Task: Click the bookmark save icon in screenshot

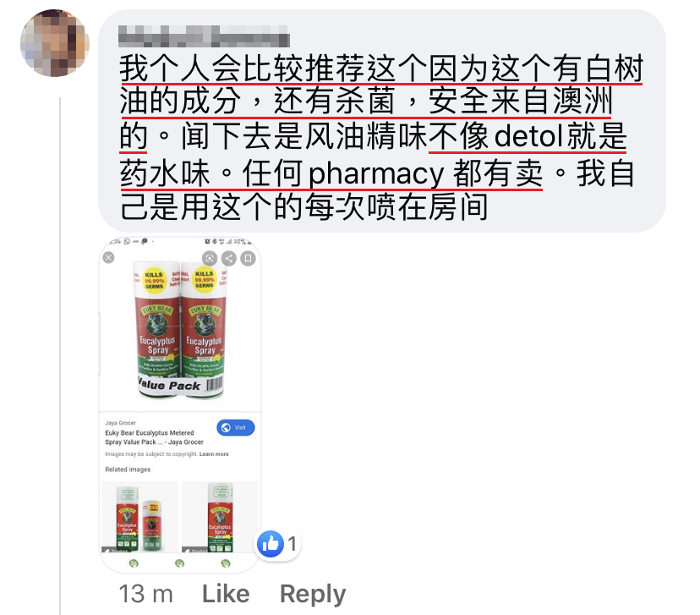Action: (x=249, y=258)
